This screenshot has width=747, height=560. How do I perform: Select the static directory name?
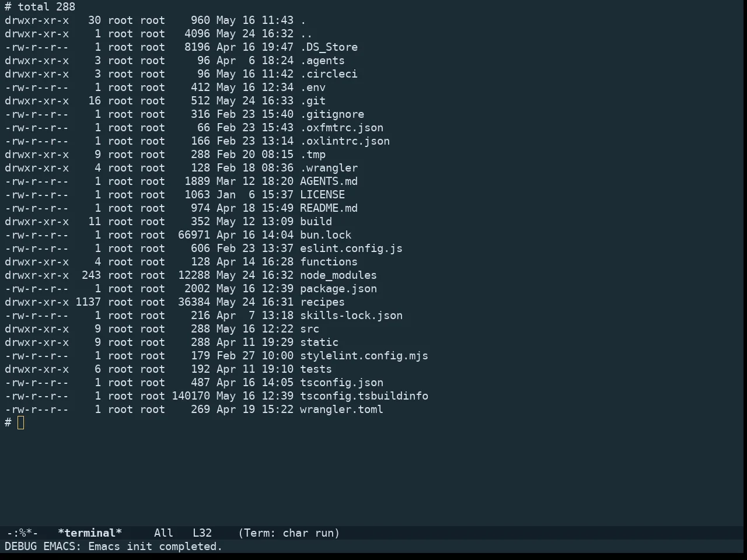click(319, 342)
